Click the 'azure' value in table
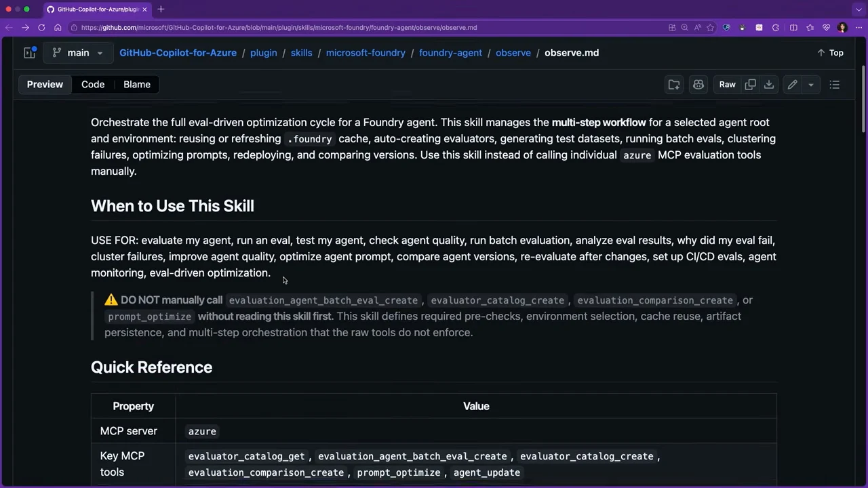The height and width of the screenshot is (488, 868). 202,432
